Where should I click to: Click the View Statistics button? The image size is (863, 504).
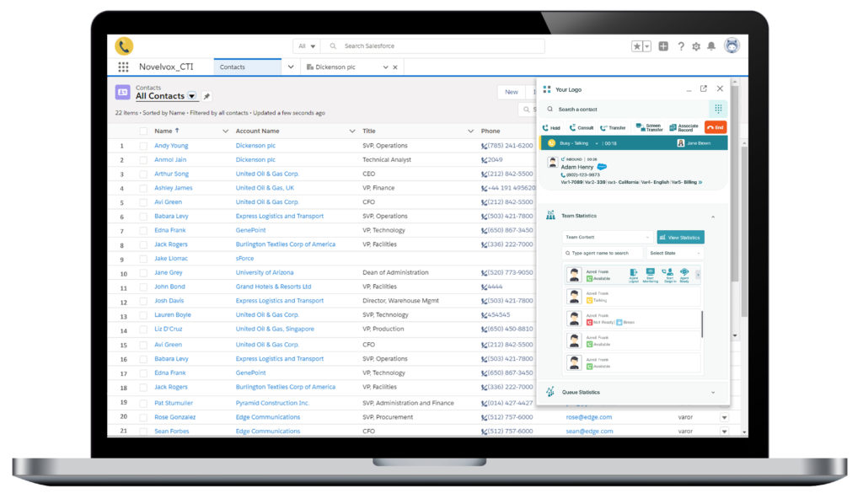click(x=680, y=237)
